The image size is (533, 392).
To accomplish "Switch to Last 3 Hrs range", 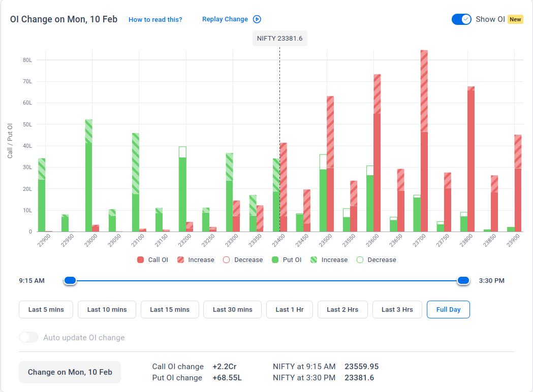I will coord(397,309).
